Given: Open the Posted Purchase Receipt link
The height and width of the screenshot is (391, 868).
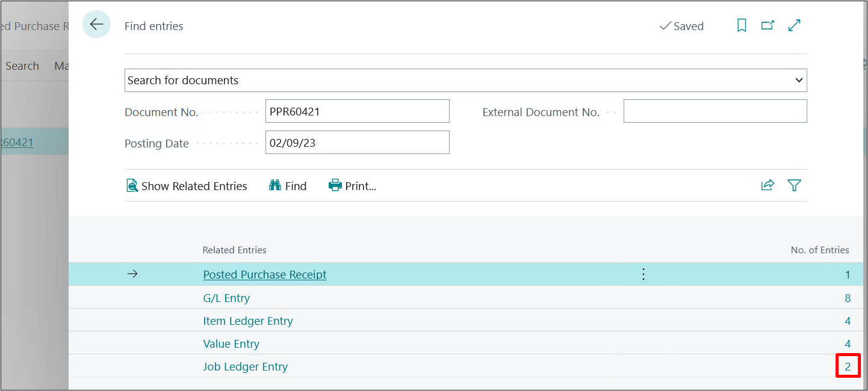Looking at the screenshot, I should click(x=265, y=274).
